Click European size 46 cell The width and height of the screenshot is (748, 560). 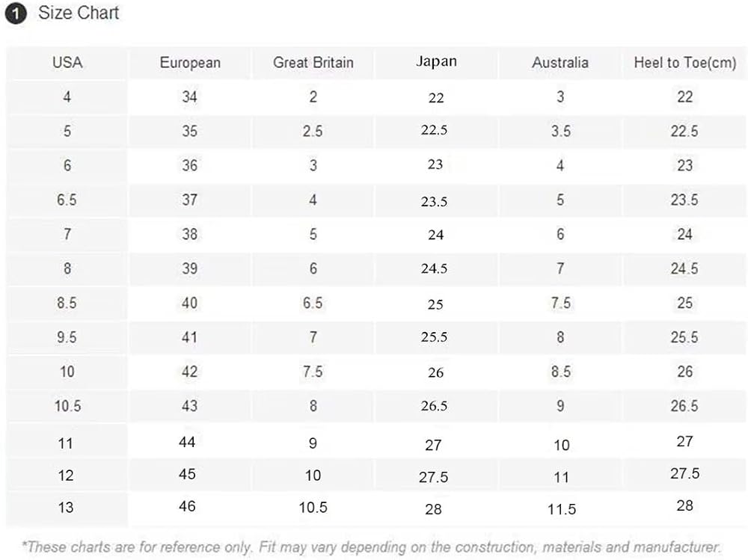tap(187, 506)
